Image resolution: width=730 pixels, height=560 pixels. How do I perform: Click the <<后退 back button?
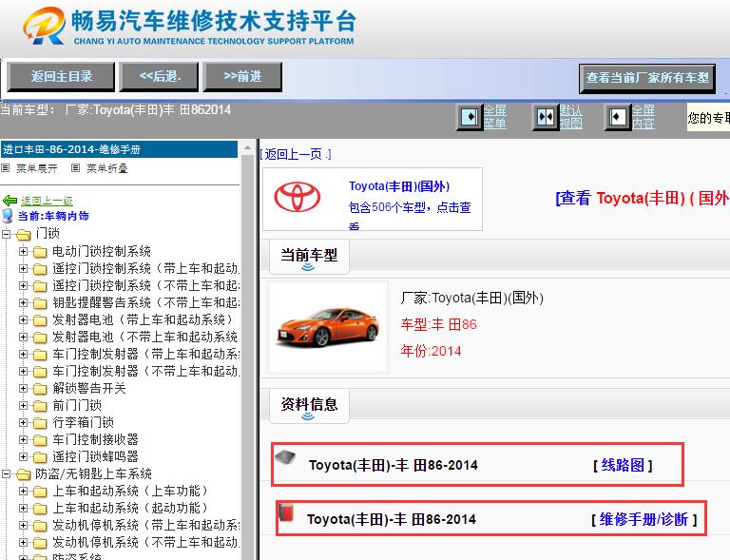160,77
